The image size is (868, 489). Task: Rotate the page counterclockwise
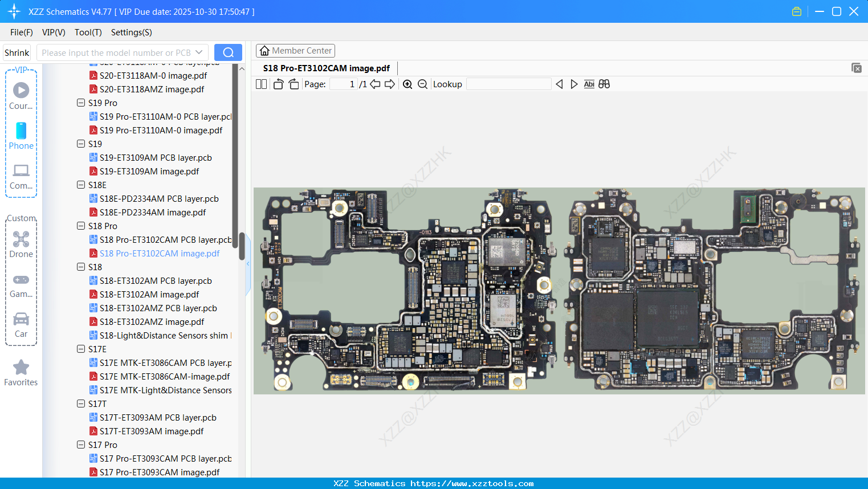[278, 84]
